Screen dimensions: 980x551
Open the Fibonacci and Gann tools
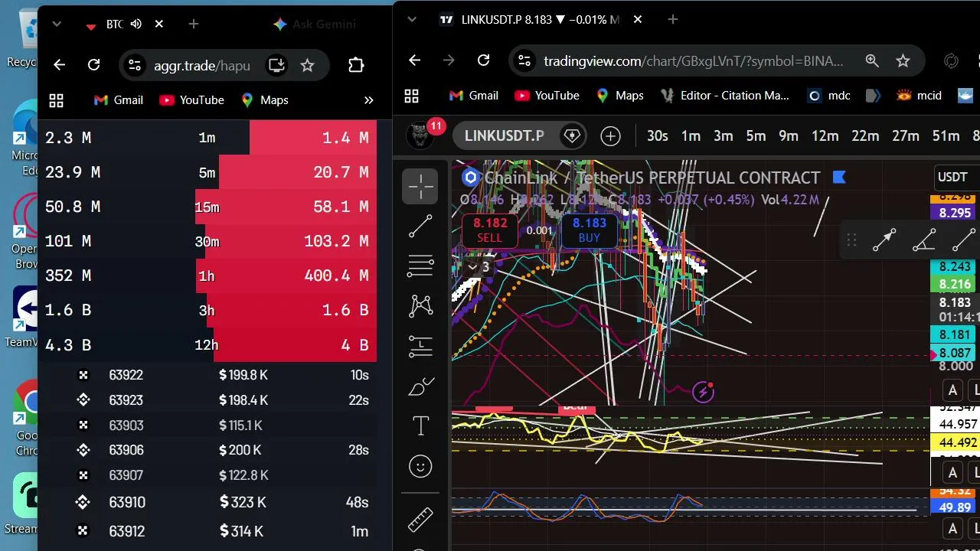coord(420,266)
